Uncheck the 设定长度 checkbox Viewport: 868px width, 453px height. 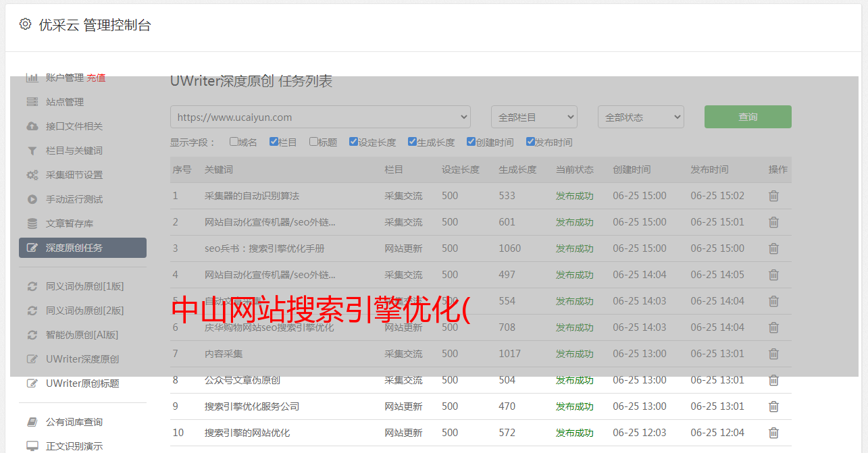click(353, 142)
